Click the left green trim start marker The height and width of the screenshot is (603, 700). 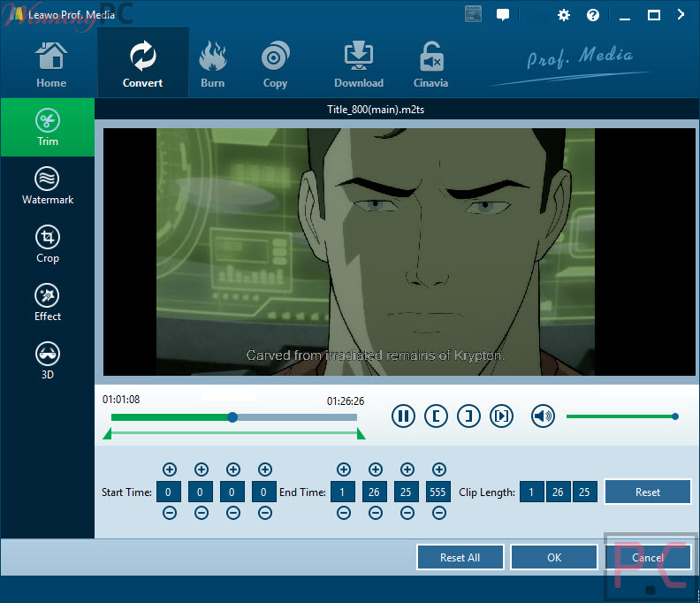tap(107, 434)
